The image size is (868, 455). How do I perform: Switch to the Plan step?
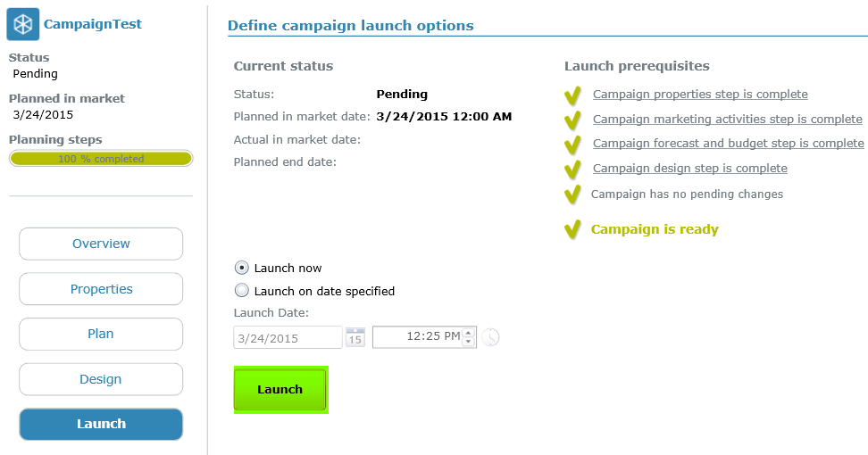point(101,334)
